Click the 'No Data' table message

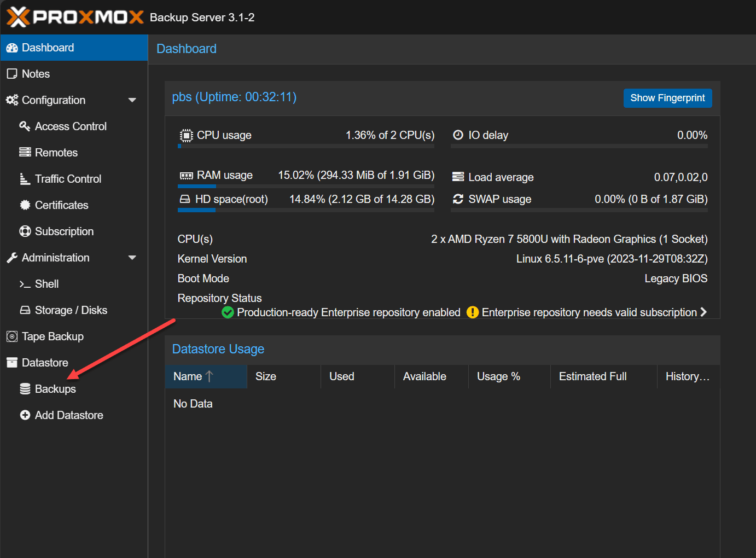(x=193, y=404)
